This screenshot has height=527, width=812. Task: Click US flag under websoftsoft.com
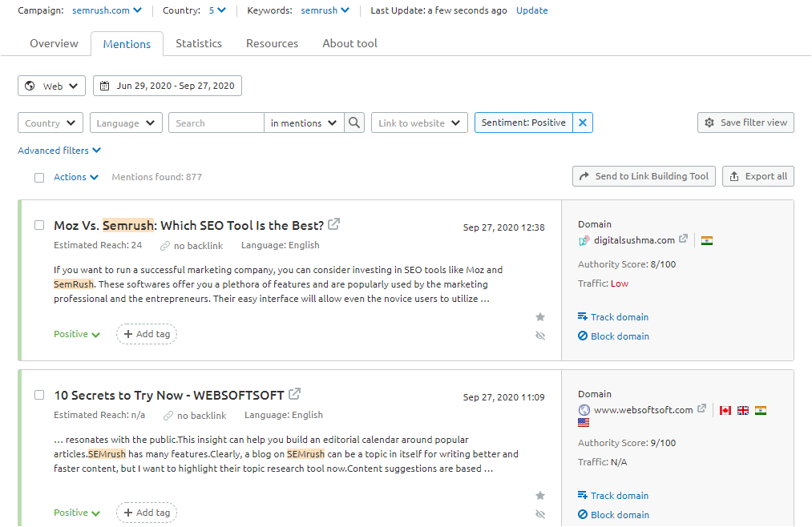(x=584, y=423)
